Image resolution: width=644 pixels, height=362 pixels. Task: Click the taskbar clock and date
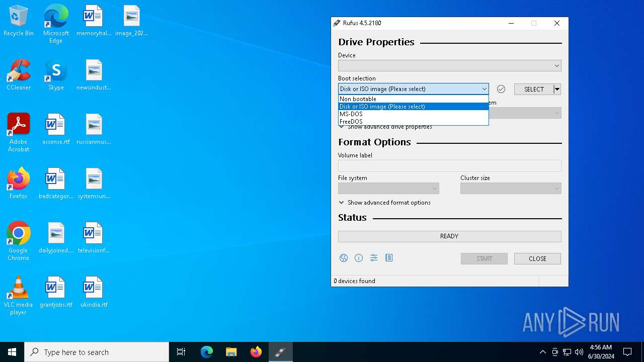(601, 352)
